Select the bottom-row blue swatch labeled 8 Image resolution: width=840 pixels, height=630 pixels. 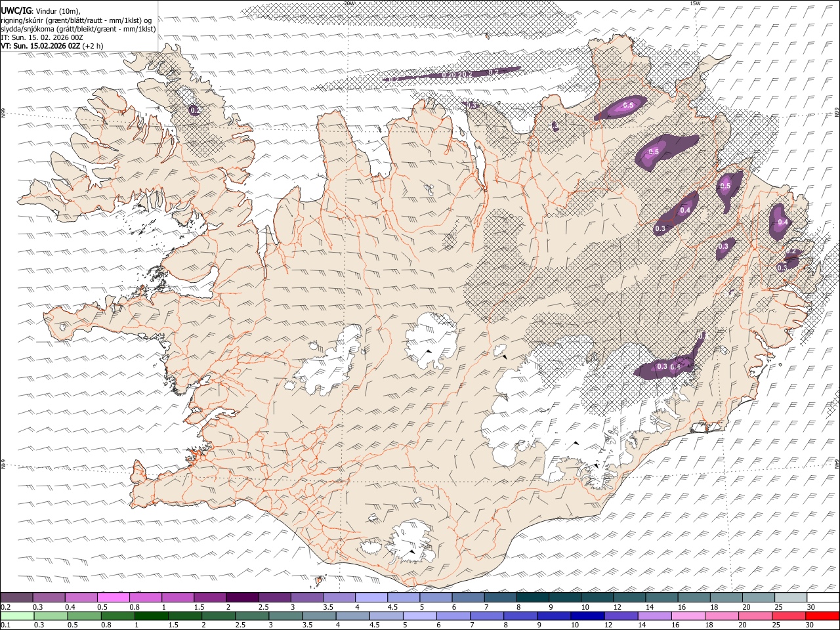[520, 616]
